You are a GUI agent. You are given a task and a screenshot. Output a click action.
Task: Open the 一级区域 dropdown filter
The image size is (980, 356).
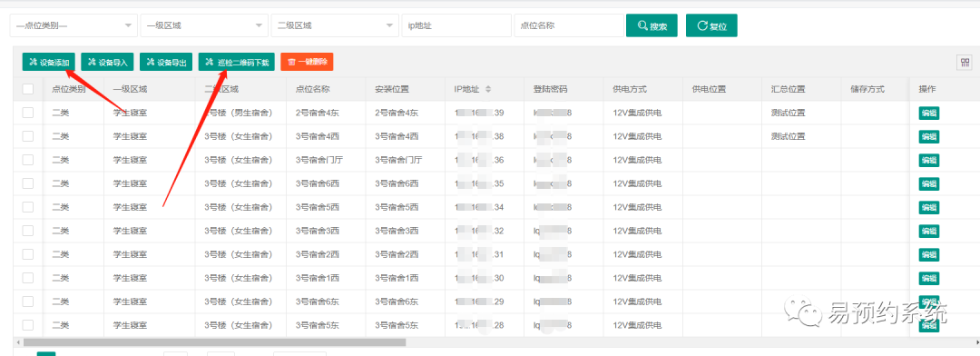204,25
